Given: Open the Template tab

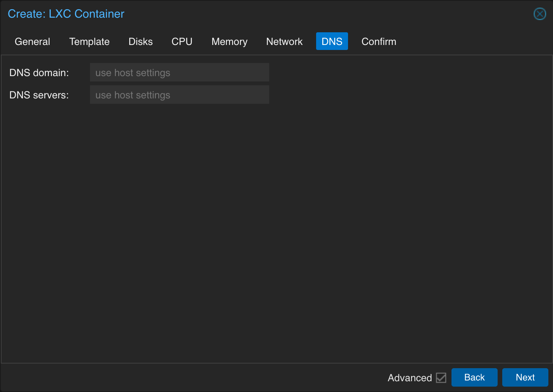Looking at the screenshot, I should 89,42.
